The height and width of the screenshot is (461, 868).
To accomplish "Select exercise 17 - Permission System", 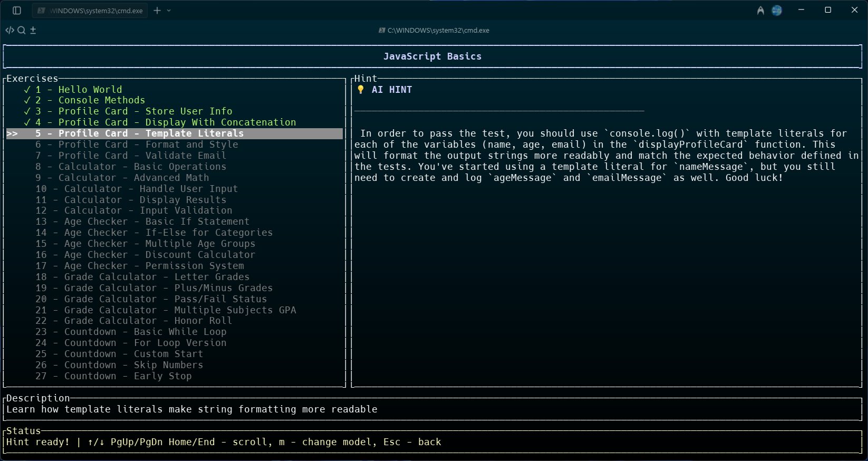I will [175, 266].
